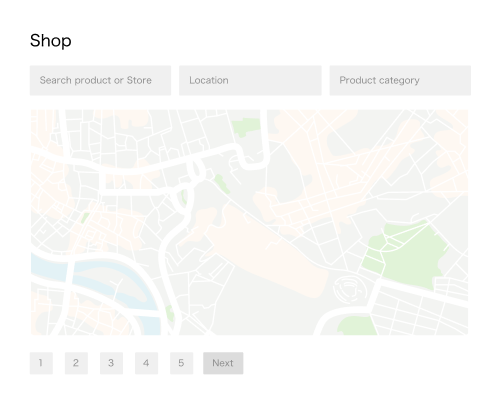Image resolution: width=503 pixels, height=397 pixels.
Task: Click the U-shaped road bend at map top
Action: click(254, 157)
